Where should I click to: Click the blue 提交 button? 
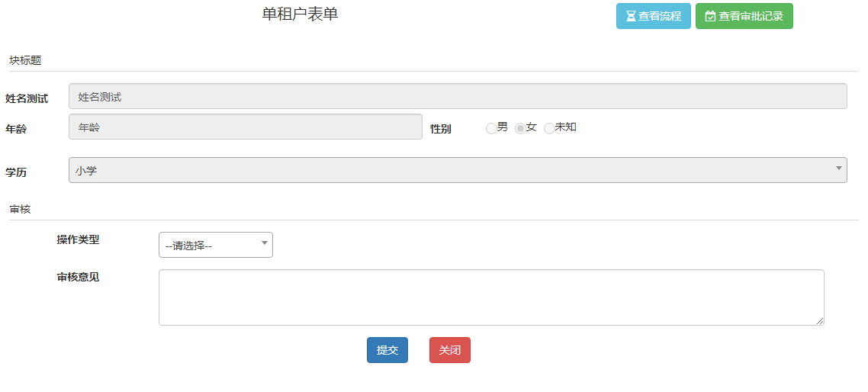pos(387,350)
